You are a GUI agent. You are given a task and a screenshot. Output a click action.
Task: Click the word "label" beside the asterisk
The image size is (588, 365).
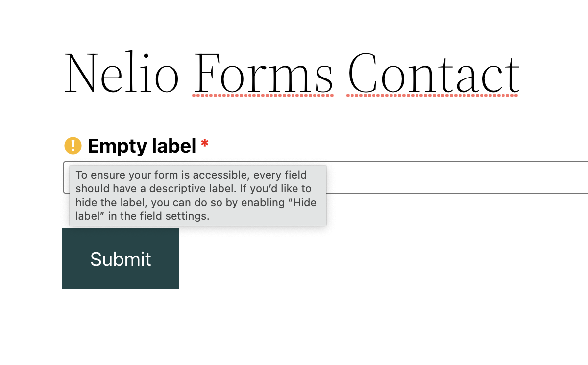(171, 146)
